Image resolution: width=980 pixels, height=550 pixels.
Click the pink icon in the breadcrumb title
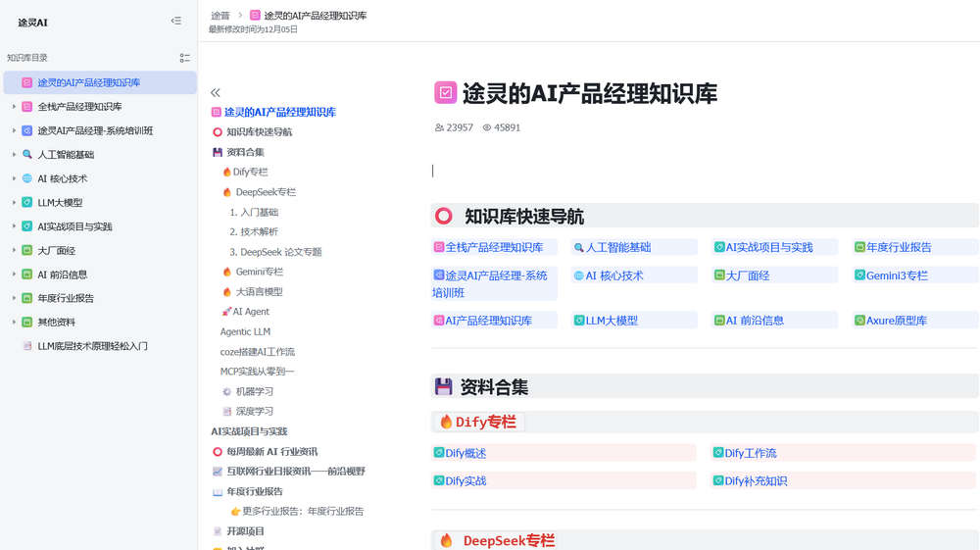(255, 15)
